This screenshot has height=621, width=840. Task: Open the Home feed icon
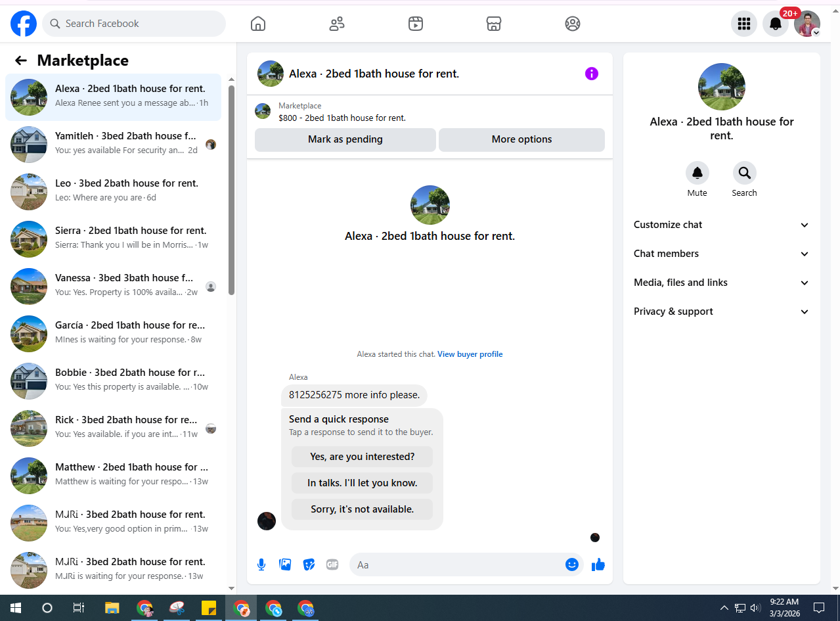[258, 24]
